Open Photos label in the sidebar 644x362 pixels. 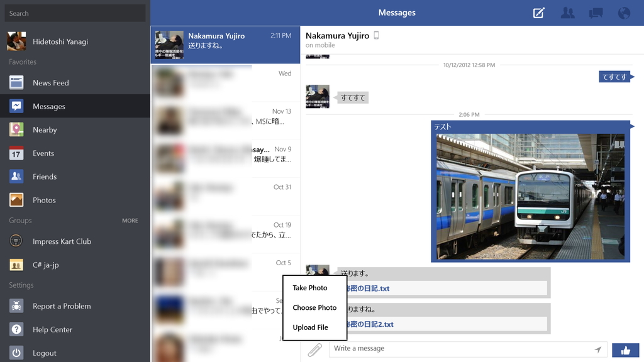coord(45,200)
